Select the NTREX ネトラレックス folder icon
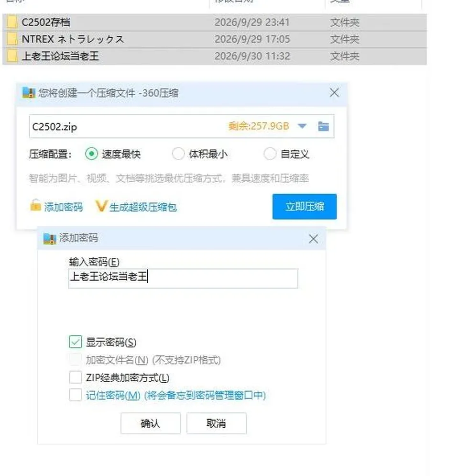The image size is (459, 476). coord(12,39)
